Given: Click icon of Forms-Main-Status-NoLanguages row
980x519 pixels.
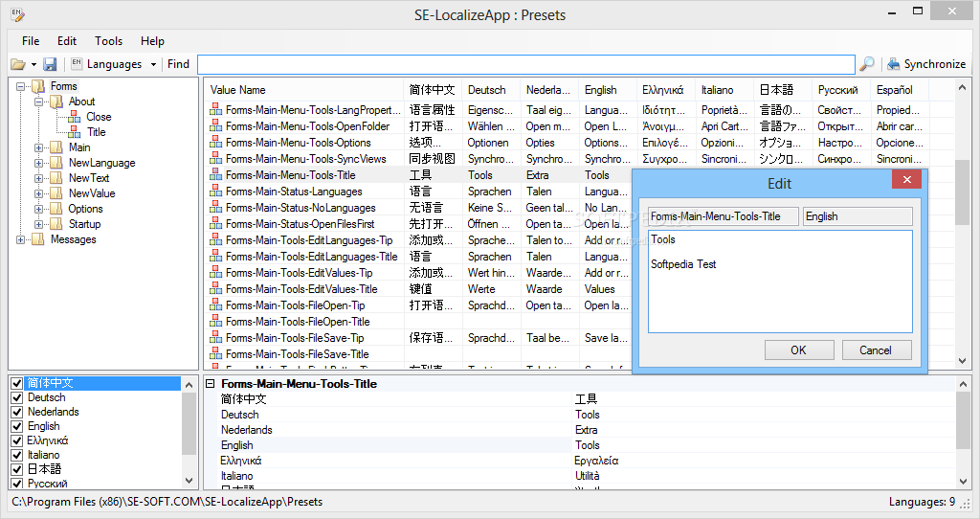Looking at the screenshot, I should click(x=215, y=207).
